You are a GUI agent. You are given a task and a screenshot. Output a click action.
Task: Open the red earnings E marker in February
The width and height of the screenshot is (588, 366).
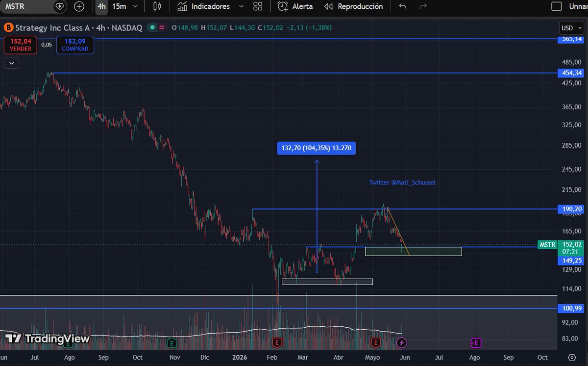pyautogui.click(x=277, y=342)
